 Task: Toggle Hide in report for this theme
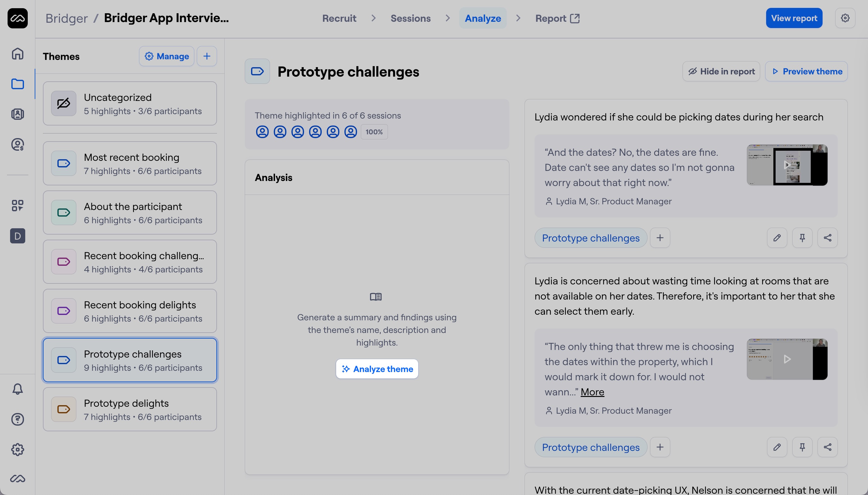(x=721, y=71)
